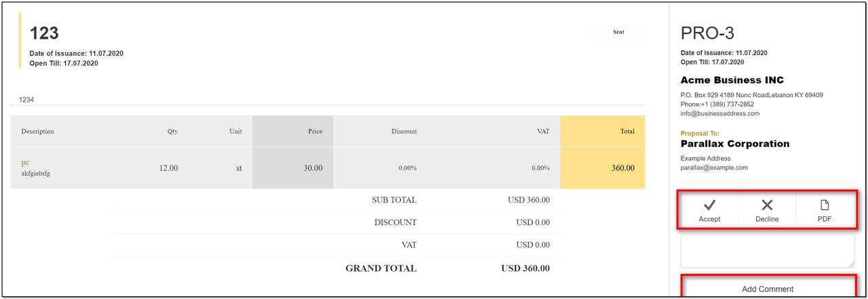Click the green pc item link
Viewport: 868px width, 299px height.
(x=25, y=163)
